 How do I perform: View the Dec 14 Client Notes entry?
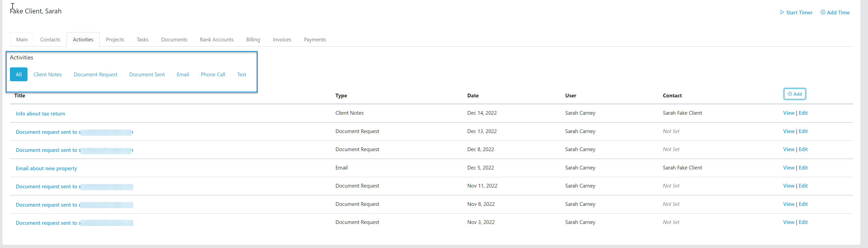(x=789, y=113)
